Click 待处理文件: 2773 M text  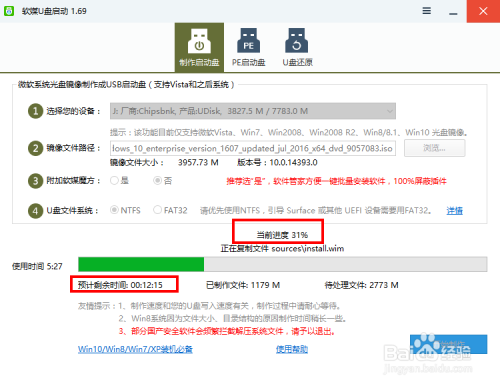pos(362,285)
